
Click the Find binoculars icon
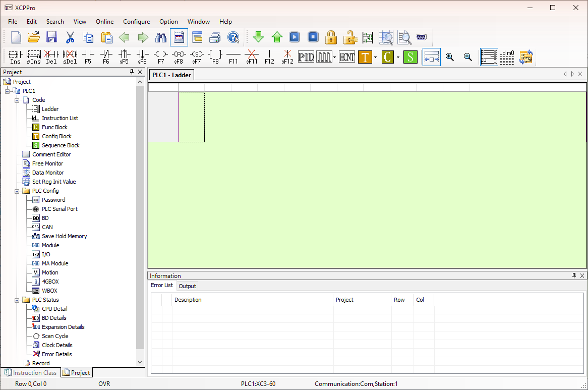tap(161, 37)
